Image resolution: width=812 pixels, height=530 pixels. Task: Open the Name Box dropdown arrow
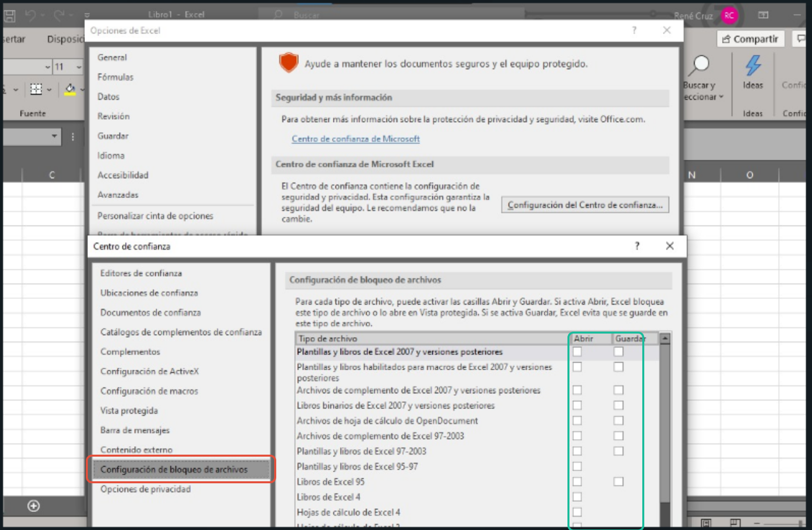click(54, 136)
